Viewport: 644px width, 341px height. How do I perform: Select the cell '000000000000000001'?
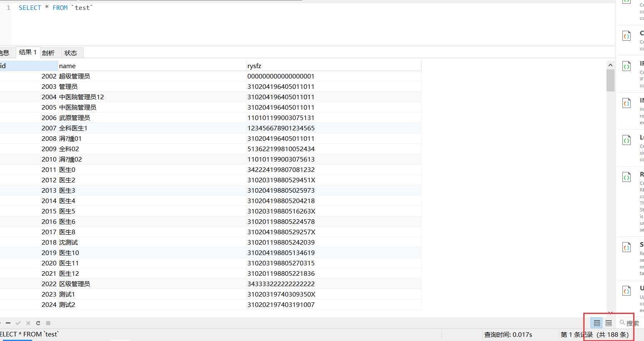point(334,76)
